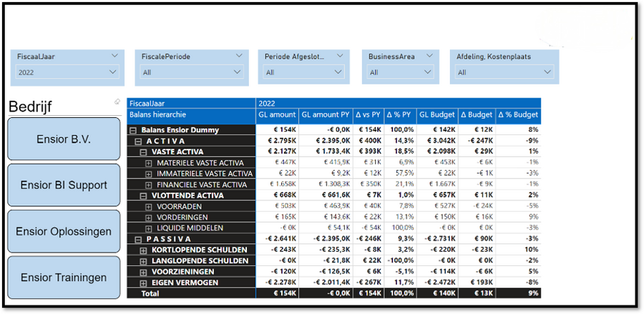Collapse the Periode Afgesloten slicer header chevron
This screenshot has height=314, width=644.
(338, 57)
